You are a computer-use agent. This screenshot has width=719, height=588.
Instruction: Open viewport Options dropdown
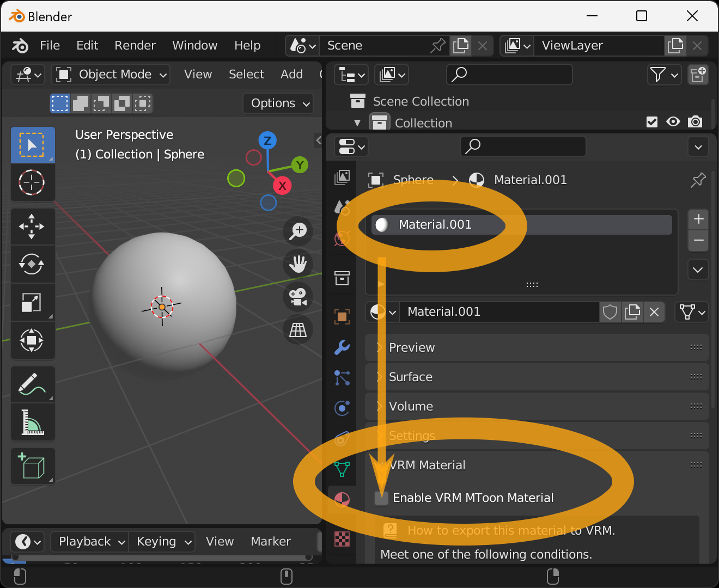click(x=278, y=103)
